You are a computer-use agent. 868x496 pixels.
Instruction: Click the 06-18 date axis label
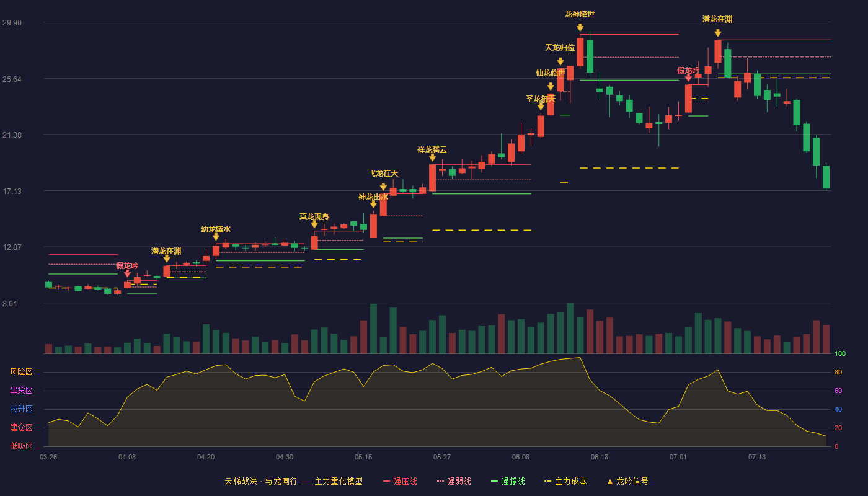[x=600, y=457]
